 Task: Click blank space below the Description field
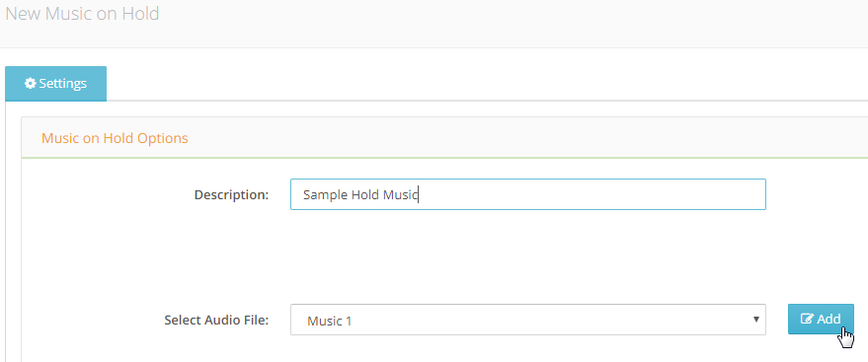528,254
